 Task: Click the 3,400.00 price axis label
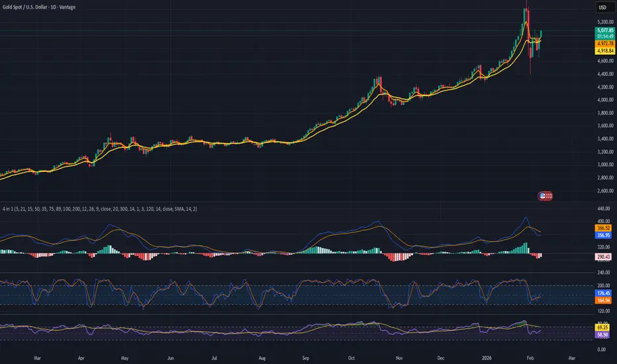[x=605, y=139]
